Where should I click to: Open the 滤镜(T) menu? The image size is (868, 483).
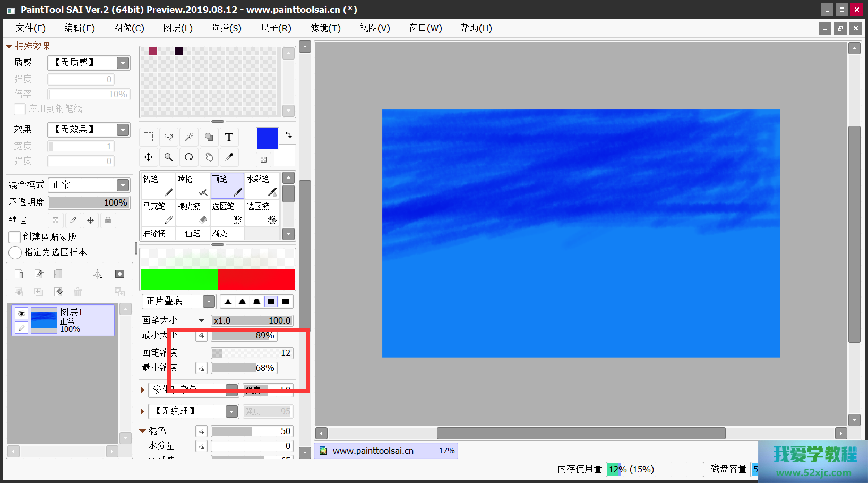coord(325,28)
